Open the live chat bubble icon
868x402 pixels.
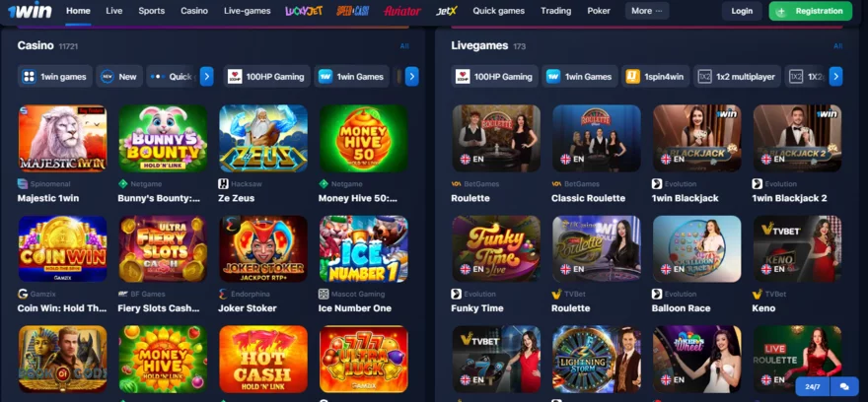pyautogui.click(x=844, y=386)
